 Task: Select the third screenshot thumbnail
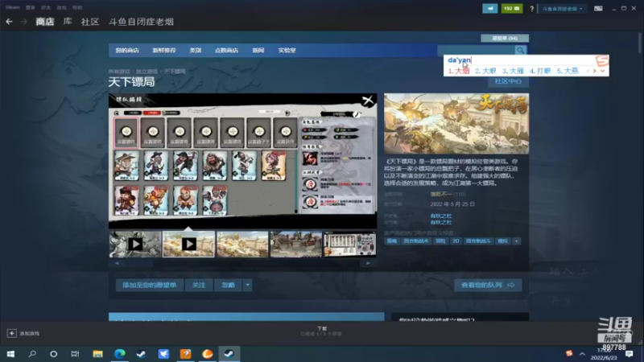(242, 245)
